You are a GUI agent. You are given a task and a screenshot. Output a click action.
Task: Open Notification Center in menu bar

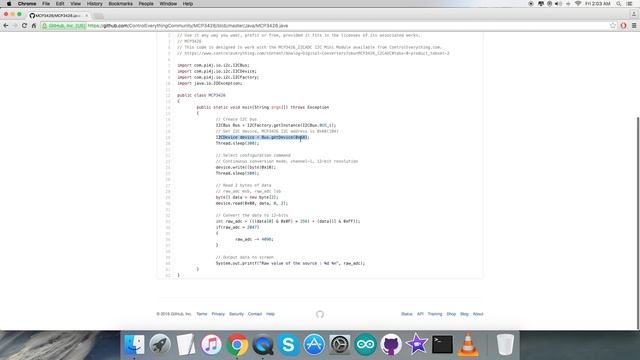point(630,4)
